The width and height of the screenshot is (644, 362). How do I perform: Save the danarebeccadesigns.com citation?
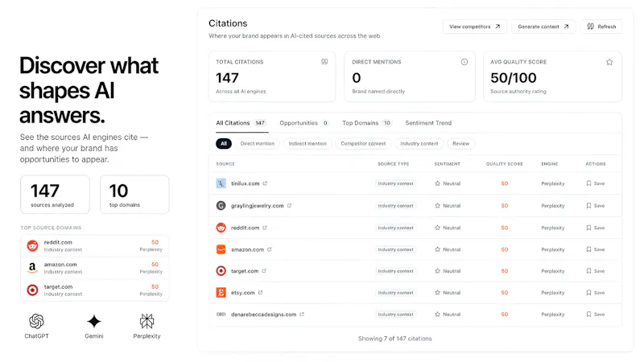point(596,315)
